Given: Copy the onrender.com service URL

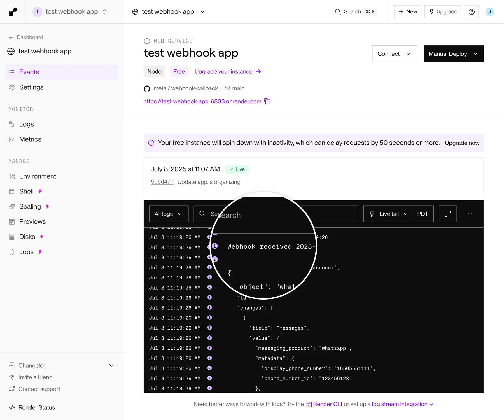Looking at the screenshot, I should tap(267, 101).
